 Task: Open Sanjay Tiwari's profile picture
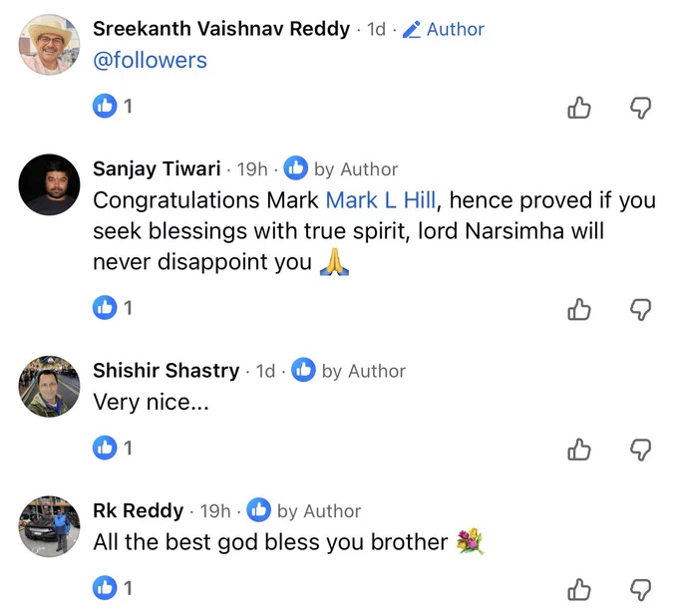point(49,184)
